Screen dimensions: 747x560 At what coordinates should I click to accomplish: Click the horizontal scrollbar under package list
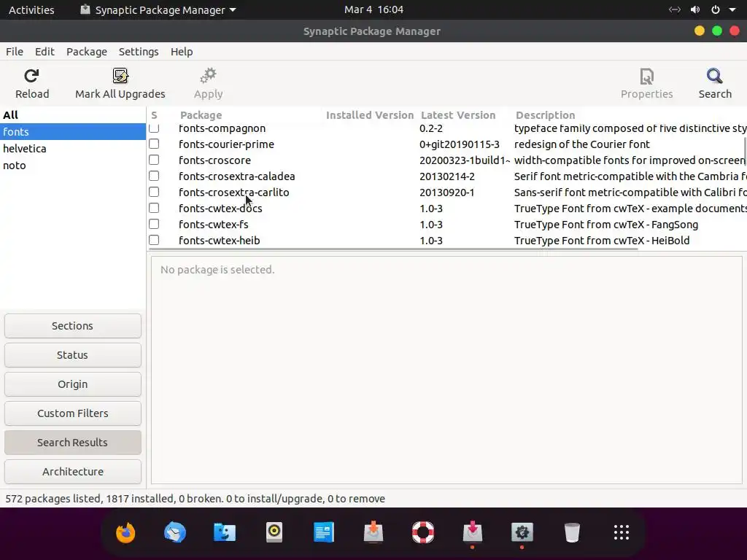click(x=393, y=249)
